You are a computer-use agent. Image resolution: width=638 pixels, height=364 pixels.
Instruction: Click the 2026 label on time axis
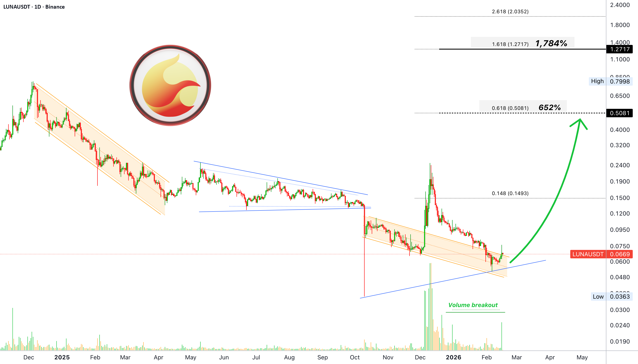pyautogui.click(x=453, y=357)
